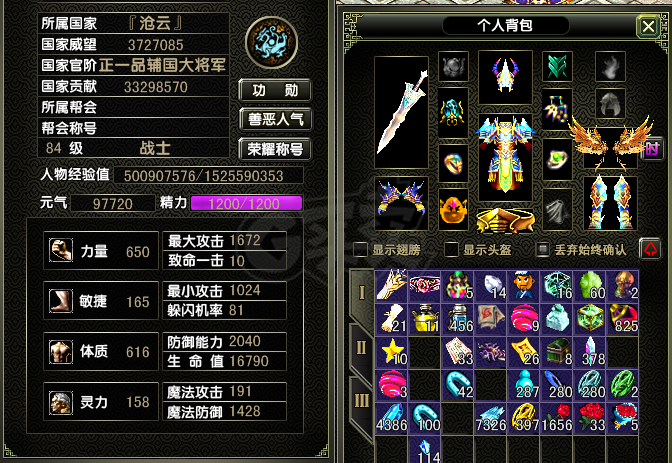The height and width of the screenshot is (463, 672).
Task: Click the 善恶人气 button
Action: tap(275, 119)
